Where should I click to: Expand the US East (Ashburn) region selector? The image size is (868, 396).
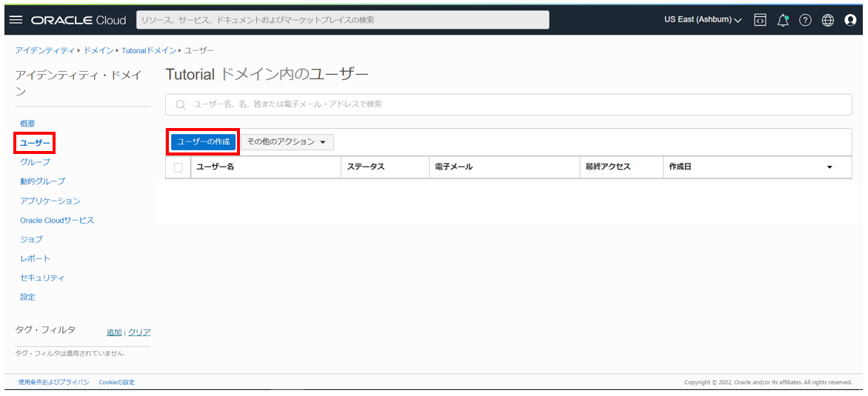click(x=702, y=20)
